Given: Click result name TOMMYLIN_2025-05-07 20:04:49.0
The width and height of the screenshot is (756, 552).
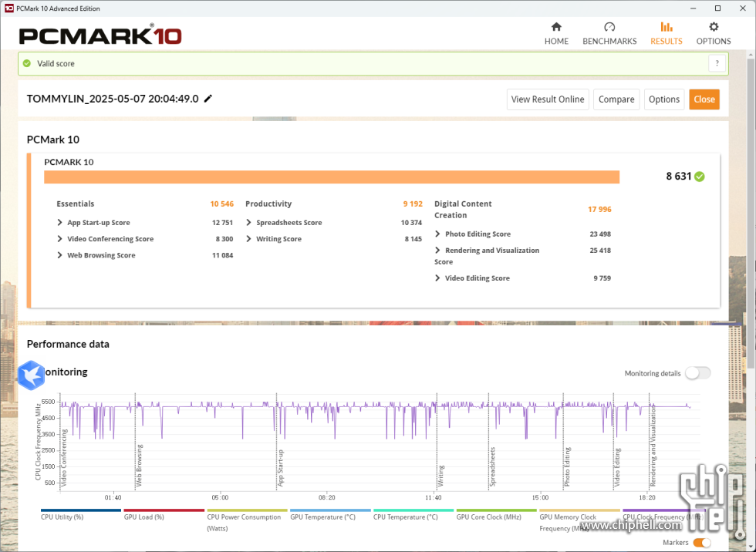Looking at the screenshot, I should pos(113,99).
